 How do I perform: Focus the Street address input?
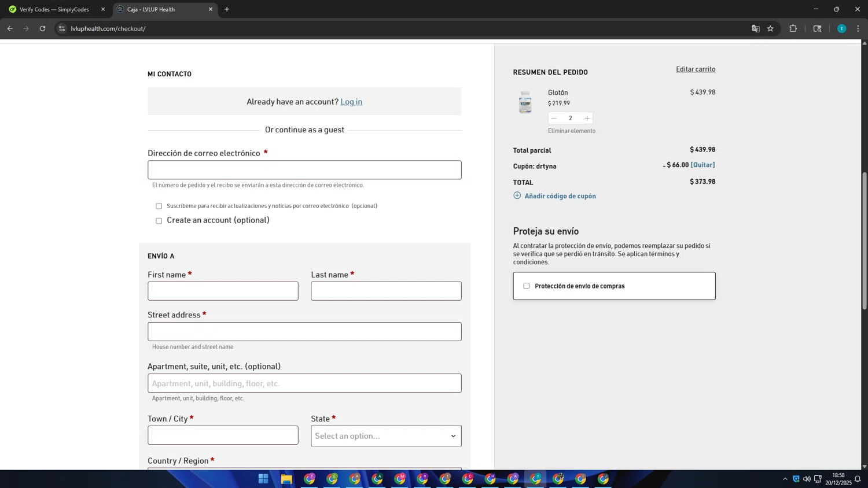[304, 331]
